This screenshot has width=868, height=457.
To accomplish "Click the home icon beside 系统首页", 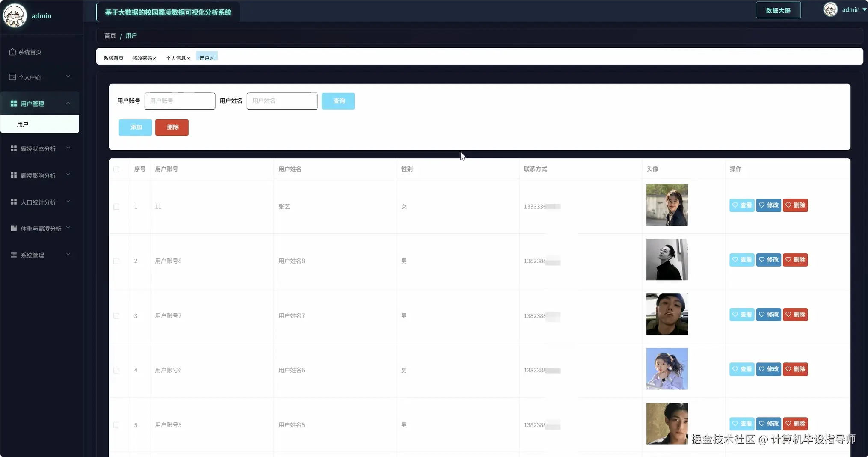I will tap(12, 52).
